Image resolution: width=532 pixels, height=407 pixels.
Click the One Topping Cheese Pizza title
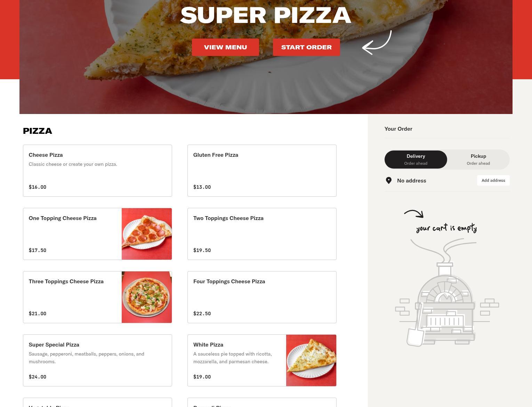pos(63,218)
